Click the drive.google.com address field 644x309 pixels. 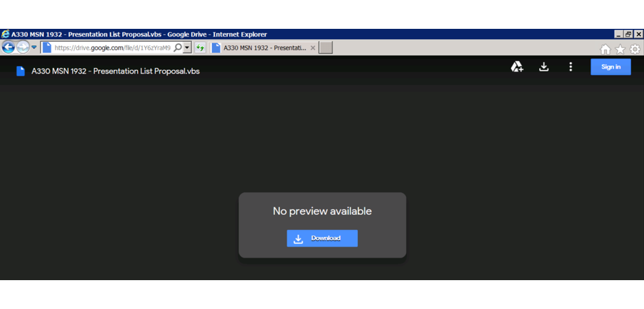pyautogui.click(x=110, y=48)
